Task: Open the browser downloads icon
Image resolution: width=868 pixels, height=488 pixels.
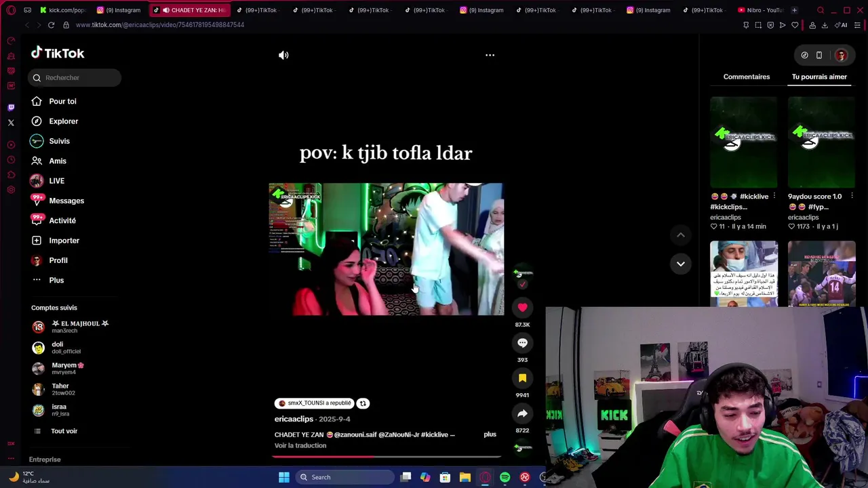Action: [825, 25]
